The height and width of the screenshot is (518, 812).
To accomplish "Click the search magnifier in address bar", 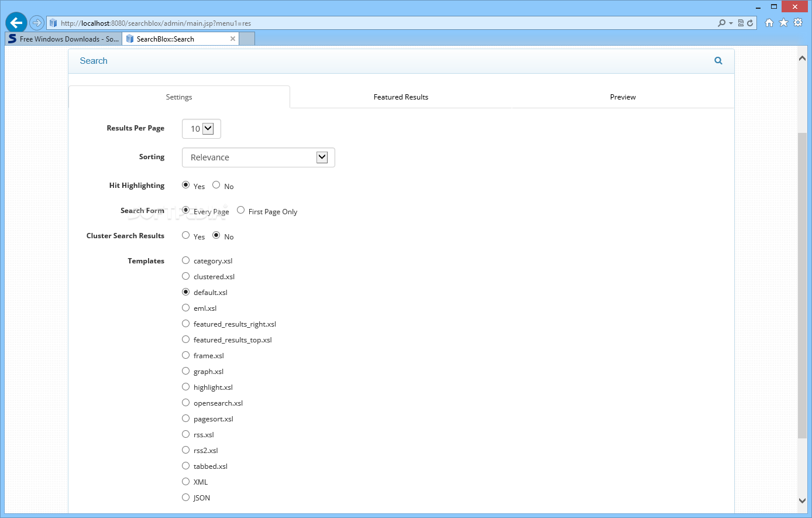I will [x=722, y=23].
